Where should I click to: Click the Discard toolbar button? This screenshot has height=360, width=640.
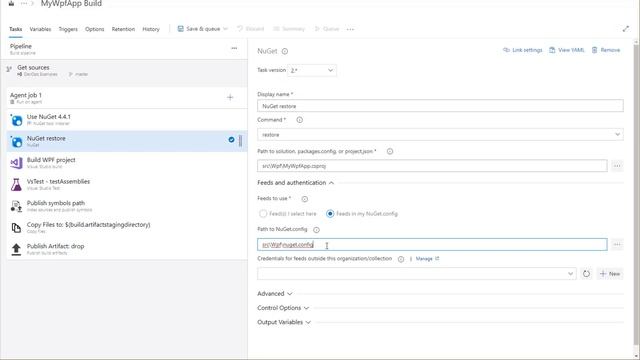pyautogui.click(x=251, y=29)
